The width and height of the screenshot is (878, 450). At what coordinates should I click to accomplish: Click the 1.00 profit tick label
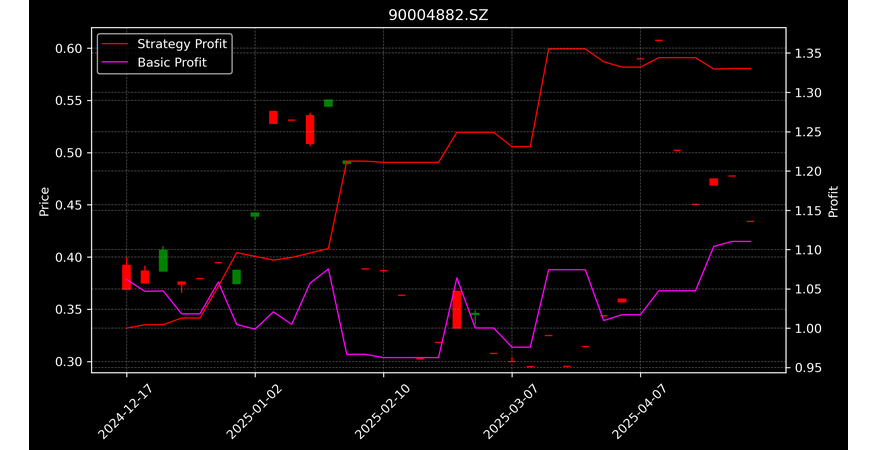click(808, 329)
